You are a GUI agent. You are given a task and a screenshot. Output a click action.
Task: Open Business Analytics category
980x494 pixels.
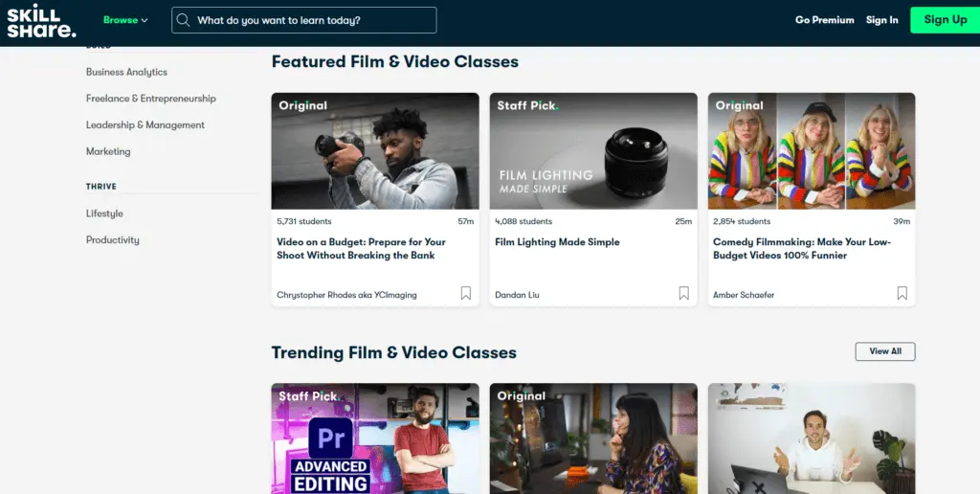127,72
